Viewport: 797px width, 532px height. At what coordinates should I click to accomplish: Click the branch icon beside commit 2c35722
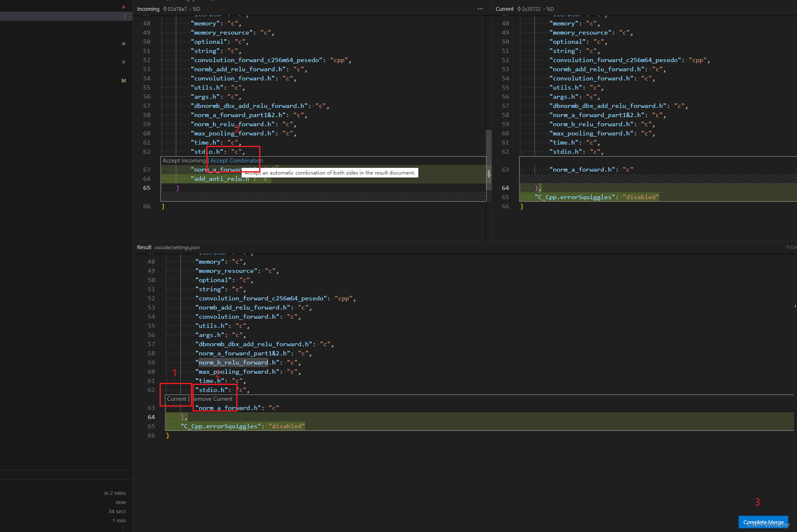[x=519, y=9]
